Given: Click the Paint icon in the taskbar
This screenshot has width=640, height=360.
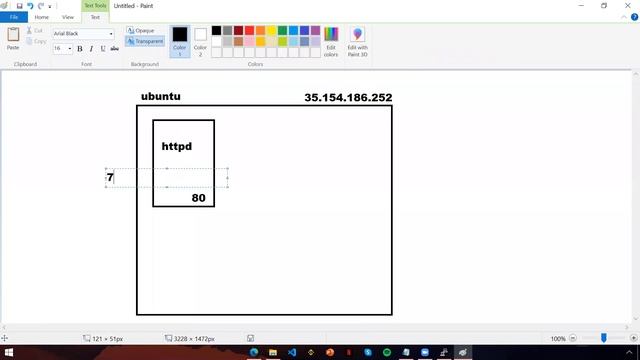Looking at the screenshot, I should (x=463, y=352).
